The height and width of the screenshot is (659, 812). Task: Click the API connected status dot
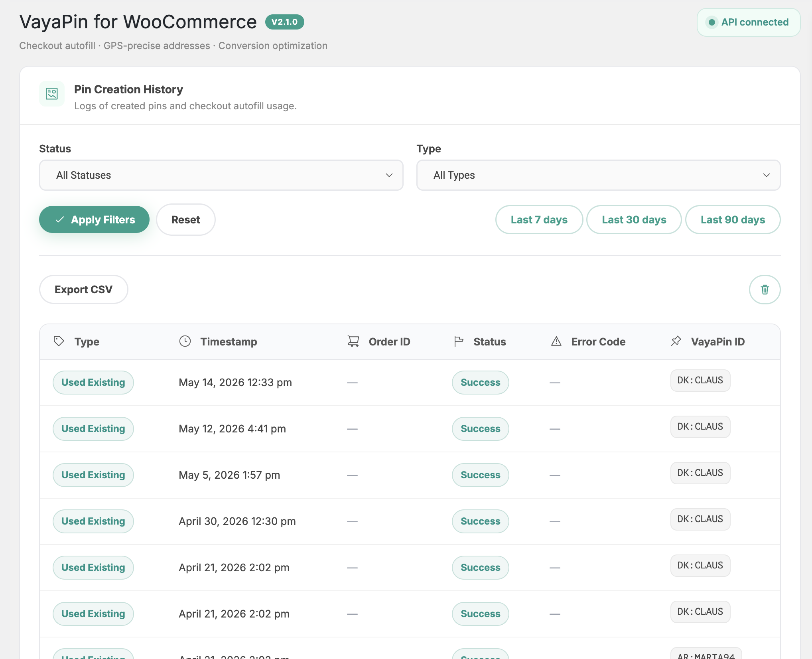pos(711,22)
